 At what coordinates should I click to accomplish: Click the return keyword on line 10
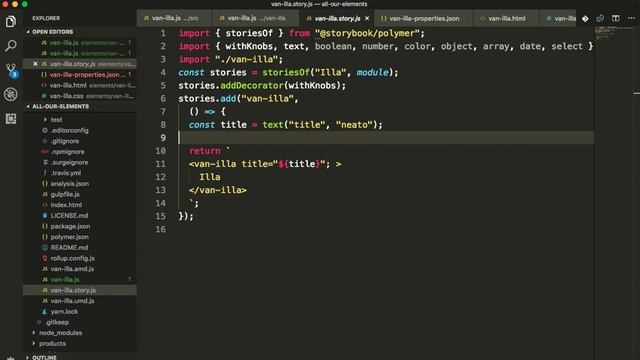pos(204,151)
